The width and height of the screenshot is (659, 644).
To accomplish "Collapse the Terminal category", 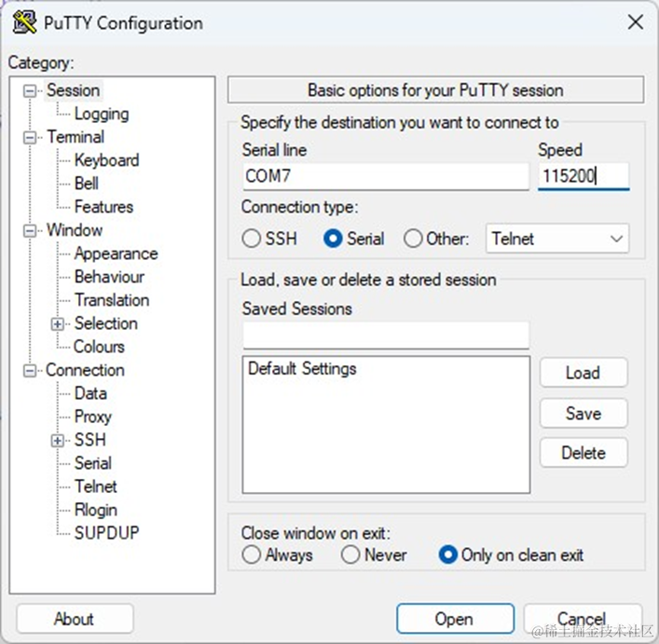I will pyautogui.click(x=31, y=138).
